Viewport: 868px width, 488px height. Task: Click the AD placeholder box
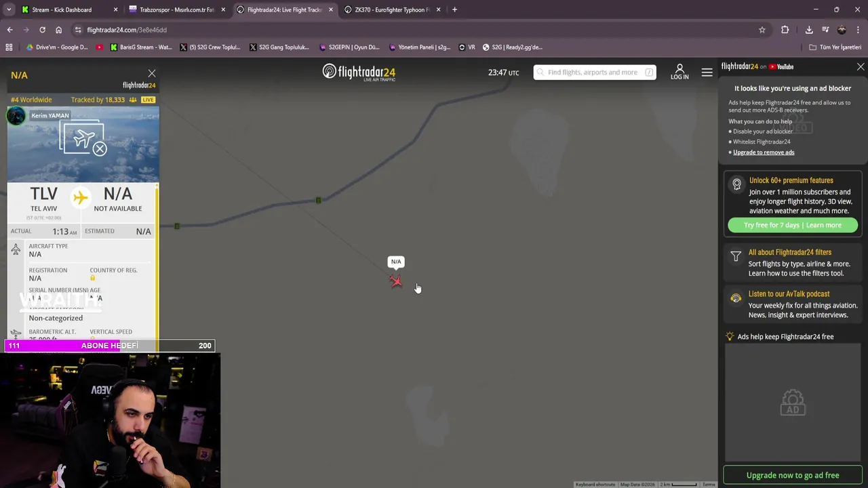pyautogui.click(x=793, y=403)
